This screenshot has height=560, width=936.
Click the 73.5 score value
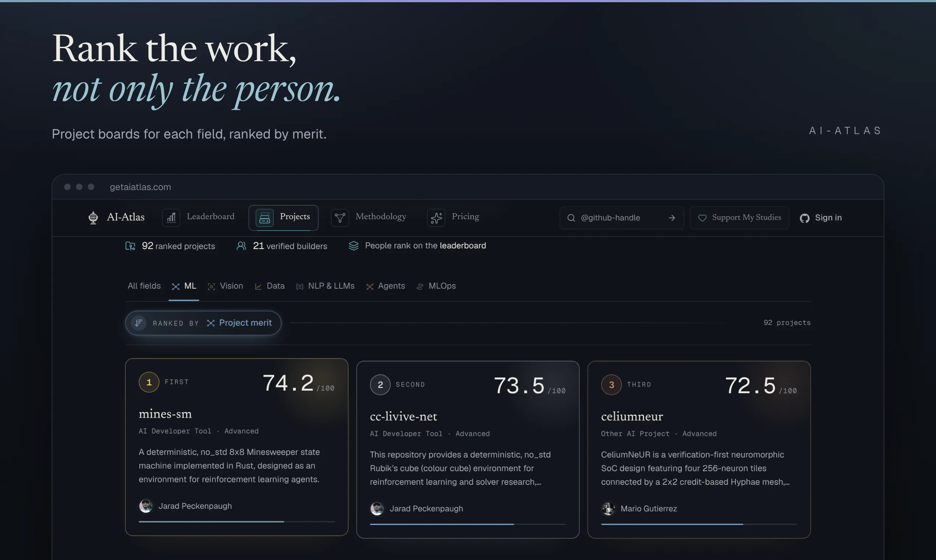519,386
